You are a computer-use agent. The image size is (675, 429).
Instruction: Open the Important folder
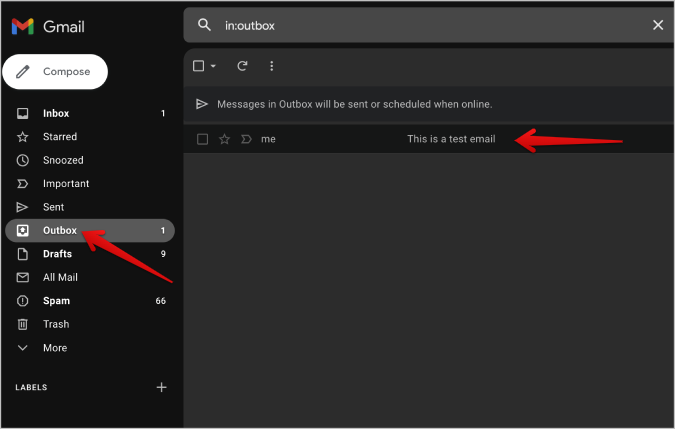tap(90, 184)
